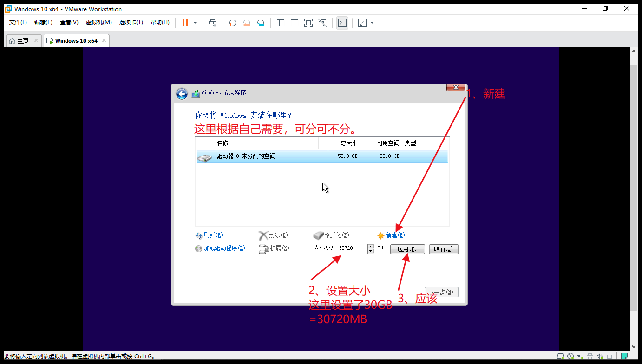The width and height of the screenshot is (642, 364).
Task: Open the 编辑(E) menu
Action: (x=43, y=22)
